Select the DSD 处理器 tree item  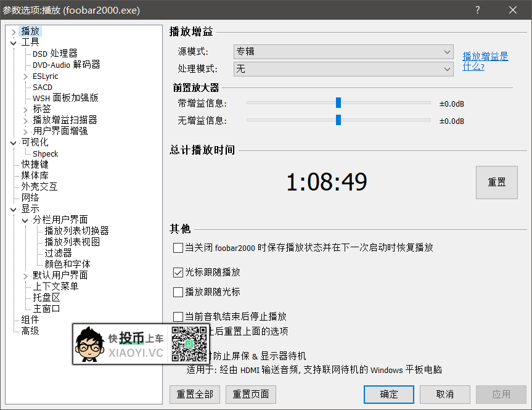point(55,54)
